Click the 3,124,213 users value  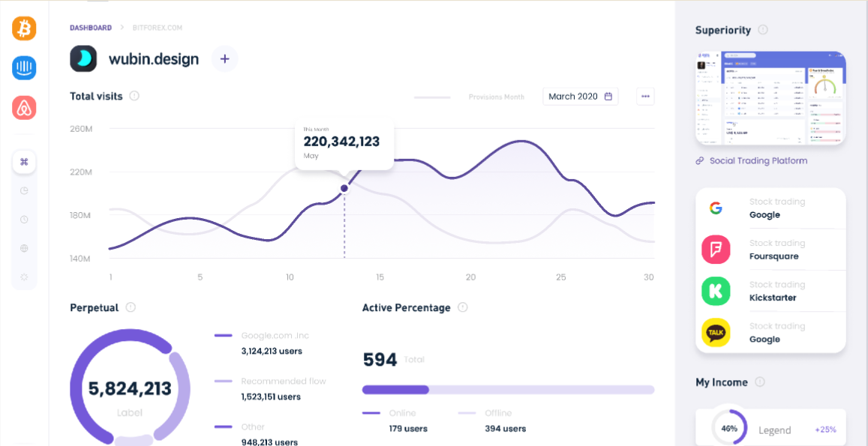272,351
